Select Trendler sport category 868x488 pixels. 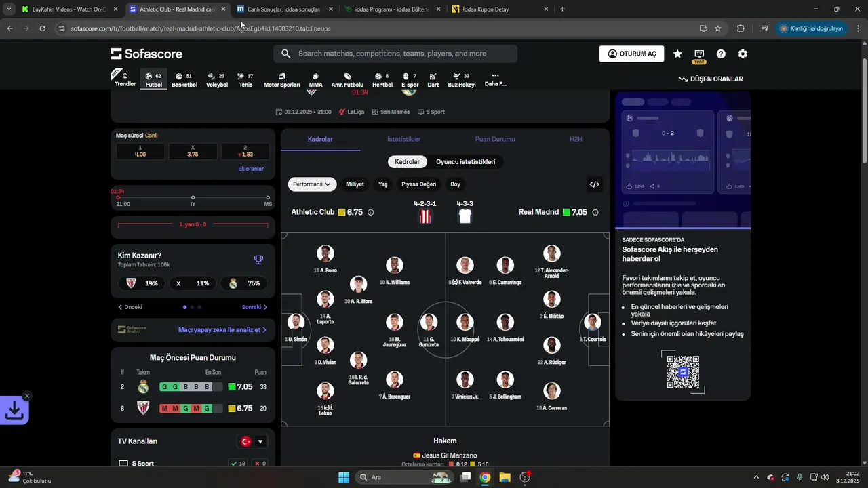[x=125, y=80]
